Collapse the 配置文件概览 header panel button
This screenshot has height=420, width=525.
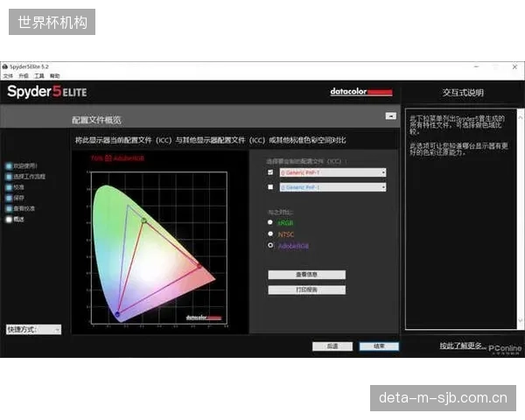[x=391, y=115]
